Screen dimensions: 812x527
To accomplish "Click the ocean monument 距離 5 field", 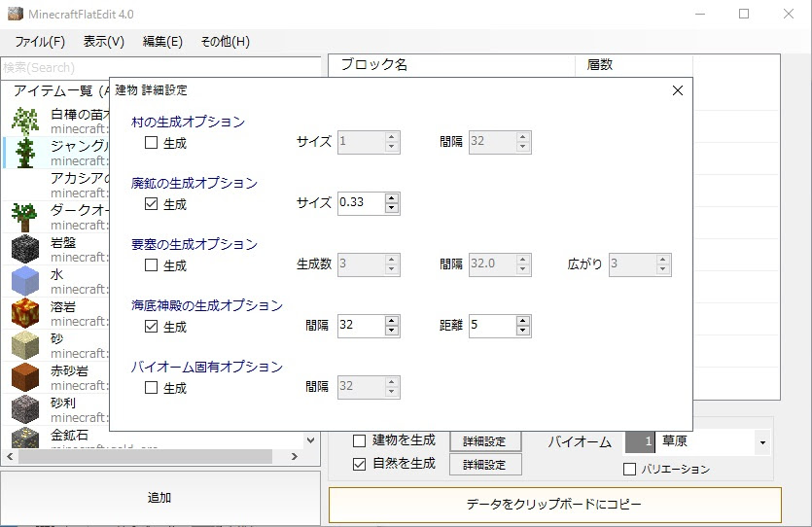I will click(492, 326).
